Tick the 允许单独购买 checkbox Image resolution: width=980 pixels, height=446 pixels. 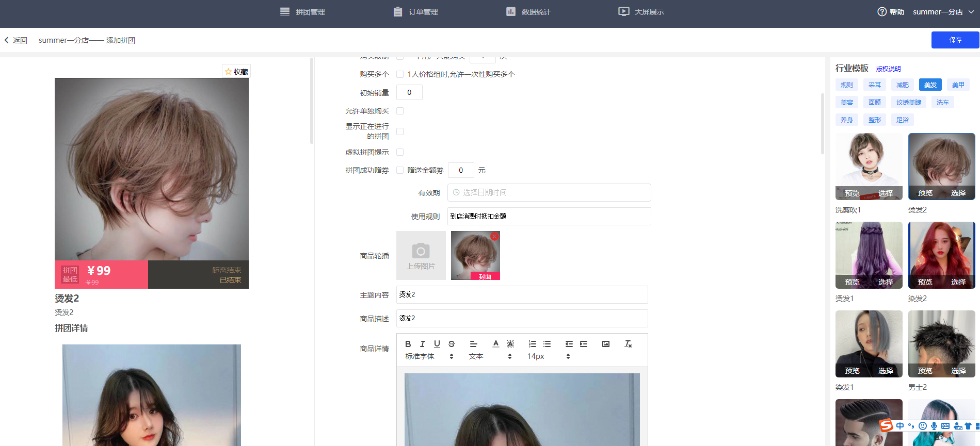click(x=400, y=111)
